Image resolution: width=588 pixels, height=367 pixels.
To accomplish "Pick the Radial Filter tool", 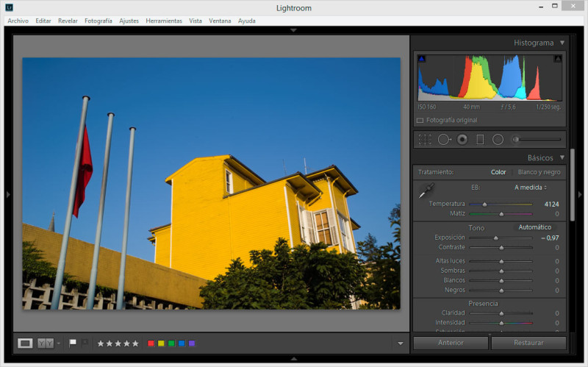I will 498,139.
